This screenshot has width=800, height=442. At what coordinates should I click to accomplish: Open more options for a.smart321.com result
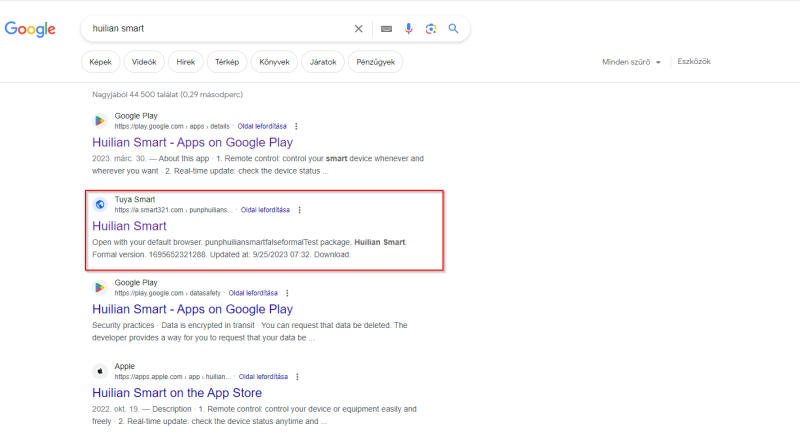tap(299, 210)
